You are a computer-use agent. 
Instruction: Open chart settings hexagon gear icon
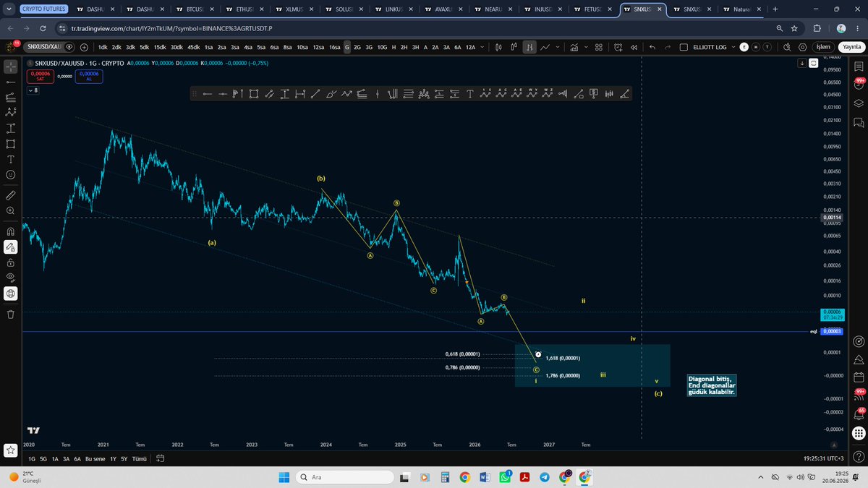point(802,47)
